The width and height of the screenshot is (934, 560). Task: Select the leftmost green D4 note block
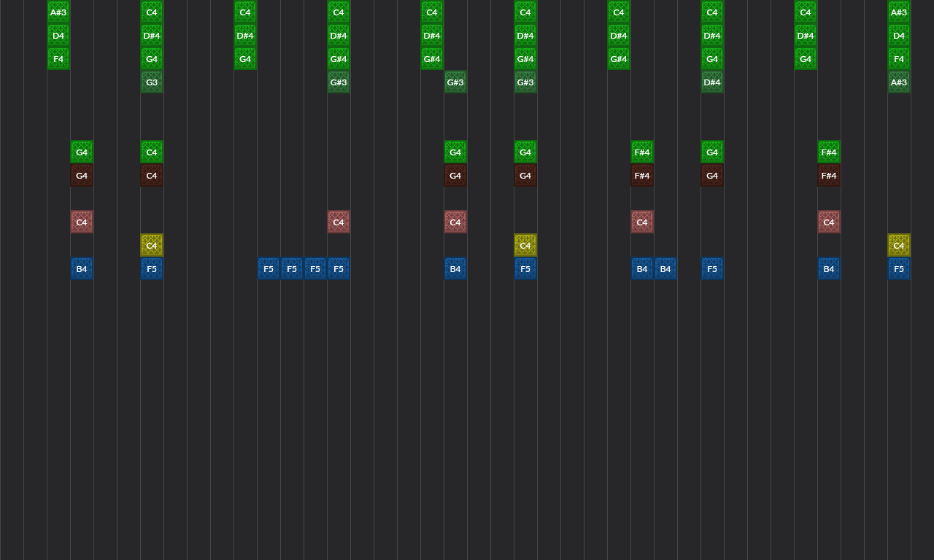[58, 36]
